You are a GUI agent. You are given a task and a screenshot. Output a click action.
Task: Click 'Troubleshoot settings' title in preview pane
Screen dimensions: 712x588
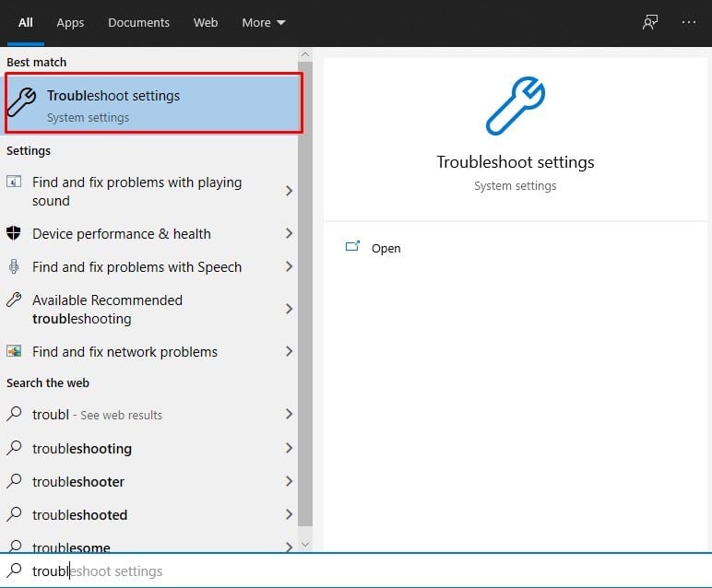[x=515, y=162]
